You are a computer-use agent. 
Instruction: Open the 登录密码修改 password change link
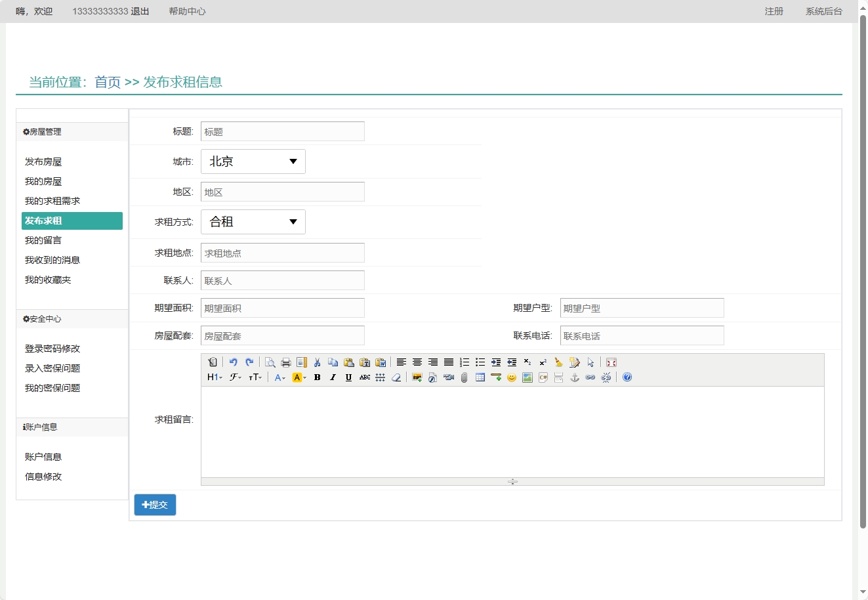pyautogui.click(x=51, y=349)
